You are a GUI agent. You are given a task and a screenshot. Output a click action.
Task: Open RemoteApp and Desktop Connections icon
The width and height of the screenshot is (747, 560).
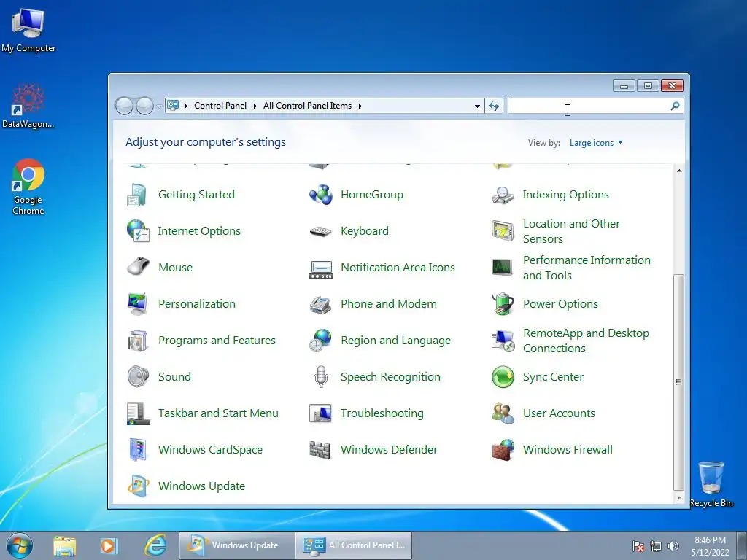(x=503, y=341)
